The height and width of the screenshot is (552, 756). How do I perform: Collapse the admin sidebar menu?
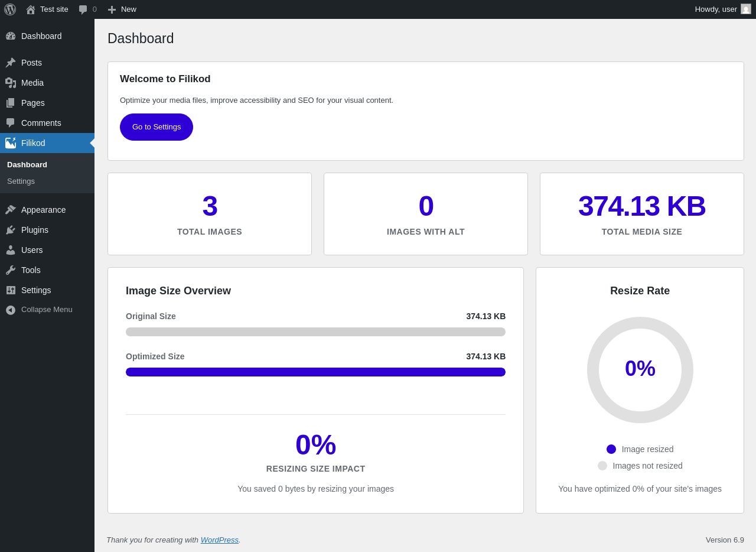click(40, 310)
